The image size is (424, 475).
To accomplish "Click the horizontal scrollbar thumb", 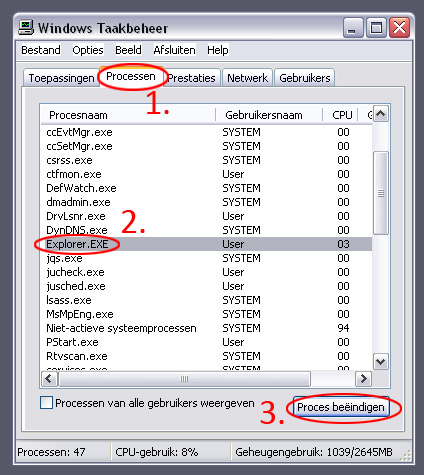I will 184,379.
